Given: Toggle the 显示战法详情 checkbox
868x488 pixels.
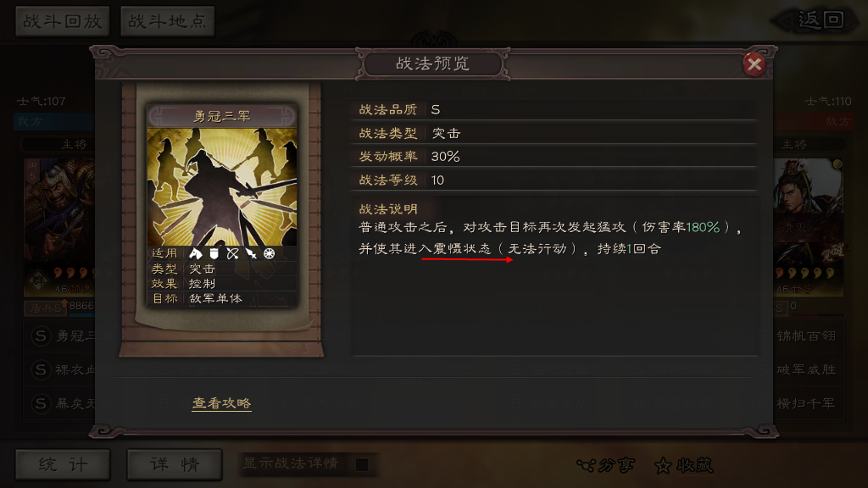Looking at the screenshot, I should click(x=362, y=465).
